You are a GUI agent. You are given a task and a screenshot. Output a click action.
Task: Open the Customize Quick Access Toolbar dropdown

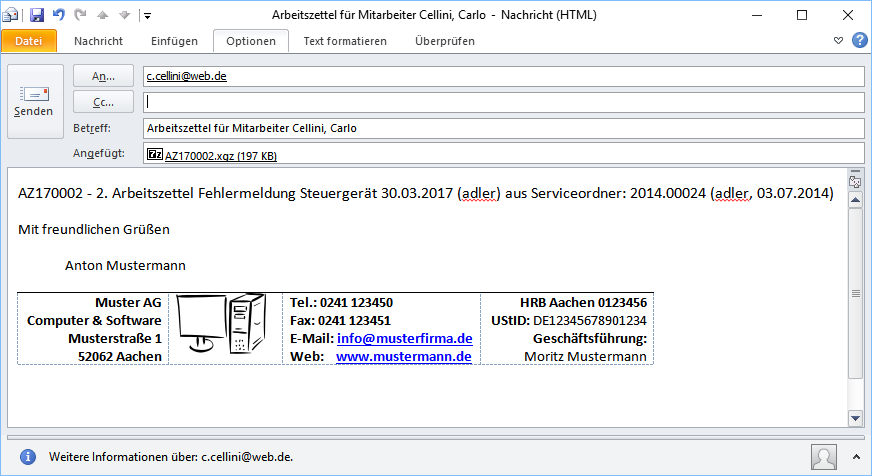coord(147,16)
